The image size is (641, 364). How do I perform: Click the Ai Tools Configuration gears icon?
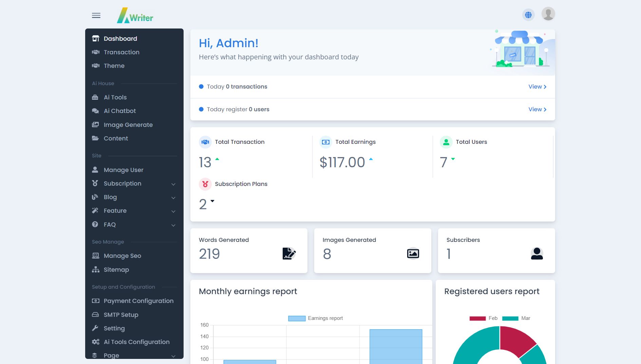(96, 342)
